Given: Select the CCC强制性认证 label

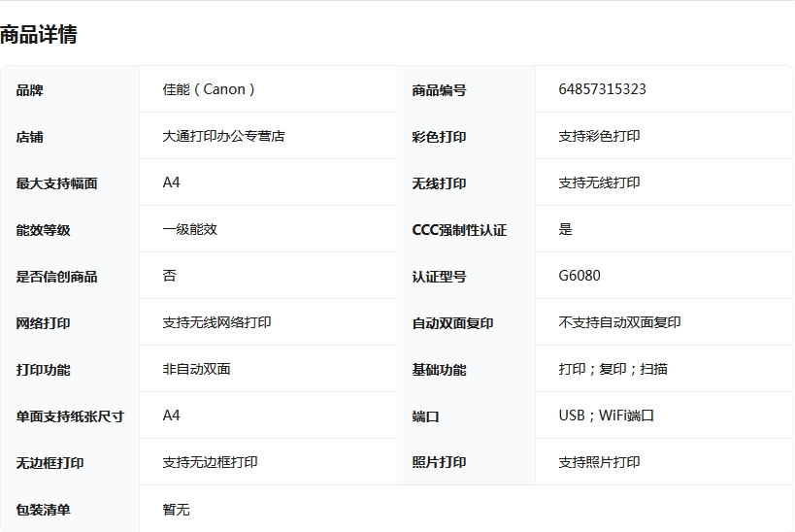Looking at the screenshot, I should click(x=459, y=230).
